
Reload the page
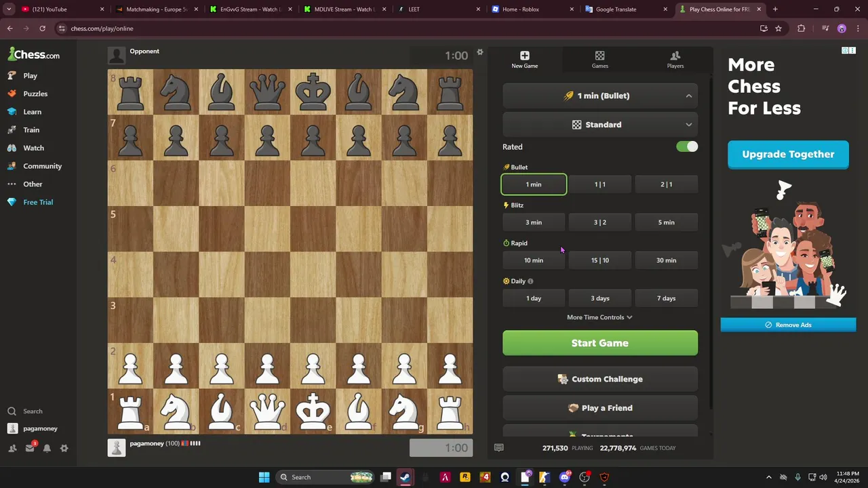tap(42, 28)
